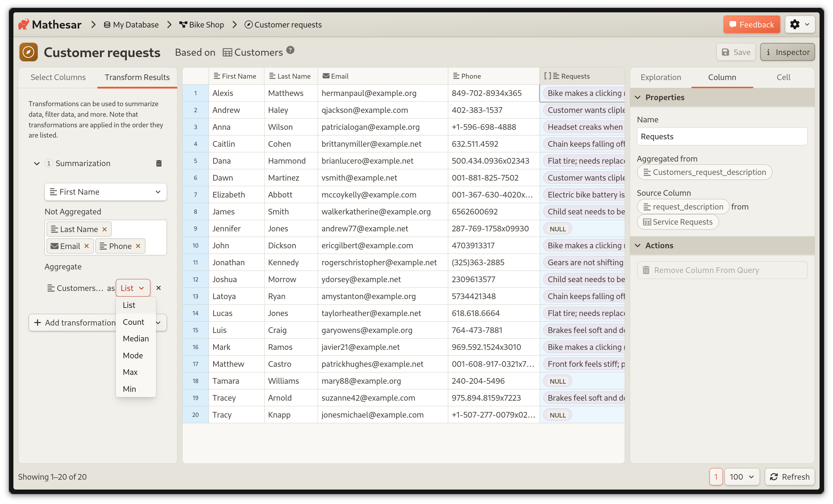Click the column Name input field

click(x=722, y=136)
